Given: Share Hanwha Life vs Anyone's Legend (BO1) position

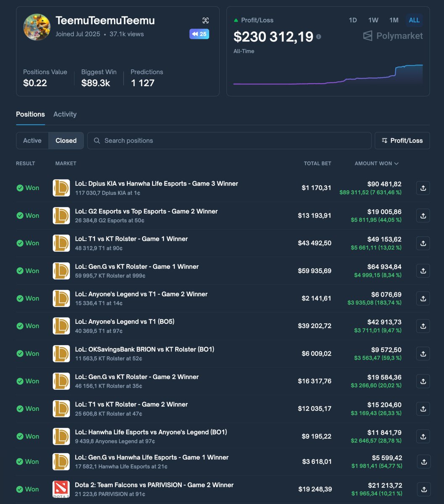Looking at the screenshot, I should tap(423, 436).
